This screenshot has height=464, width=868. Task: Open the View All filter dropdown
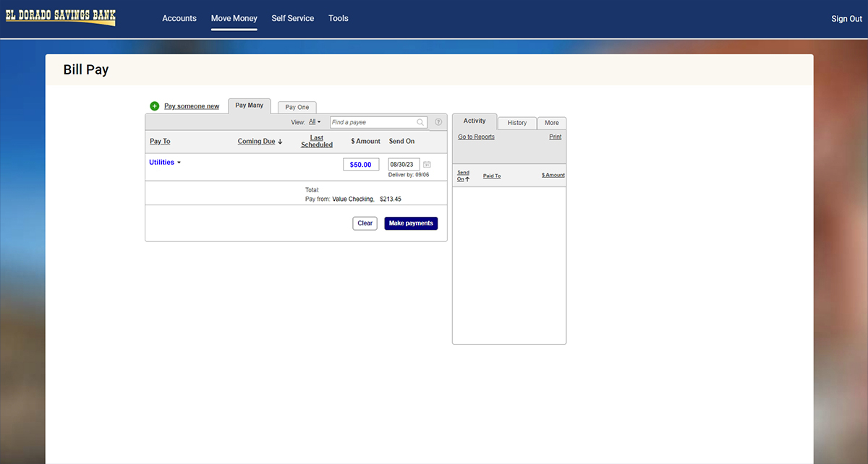315,122
